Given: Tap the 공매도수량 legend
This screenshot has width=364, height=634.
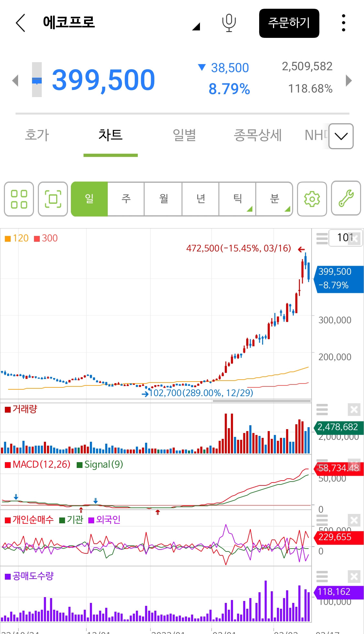Looking at the screenshot, I should point(29,576).
